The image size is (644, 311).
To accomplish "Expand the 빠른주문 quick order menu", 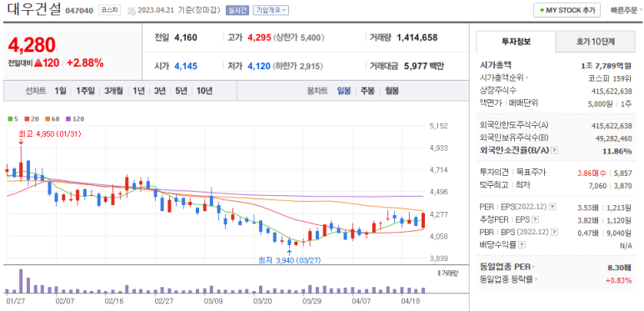I will 627,10.
